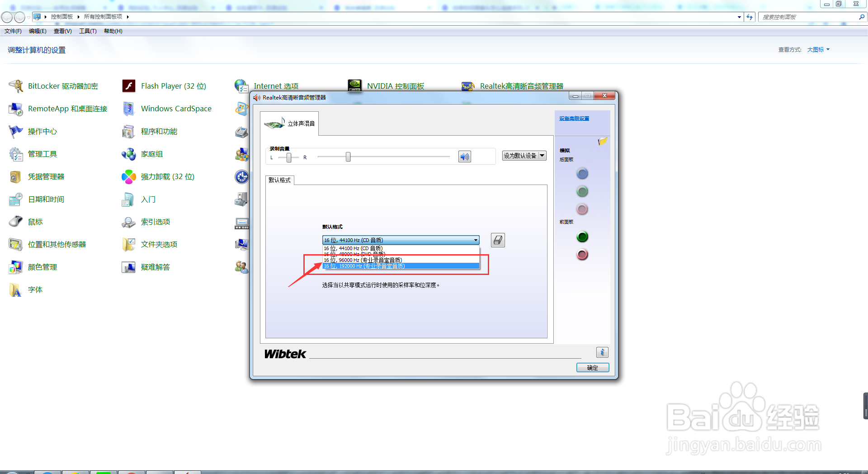Click the control panel address bar icon

click(x=37, y=17)
